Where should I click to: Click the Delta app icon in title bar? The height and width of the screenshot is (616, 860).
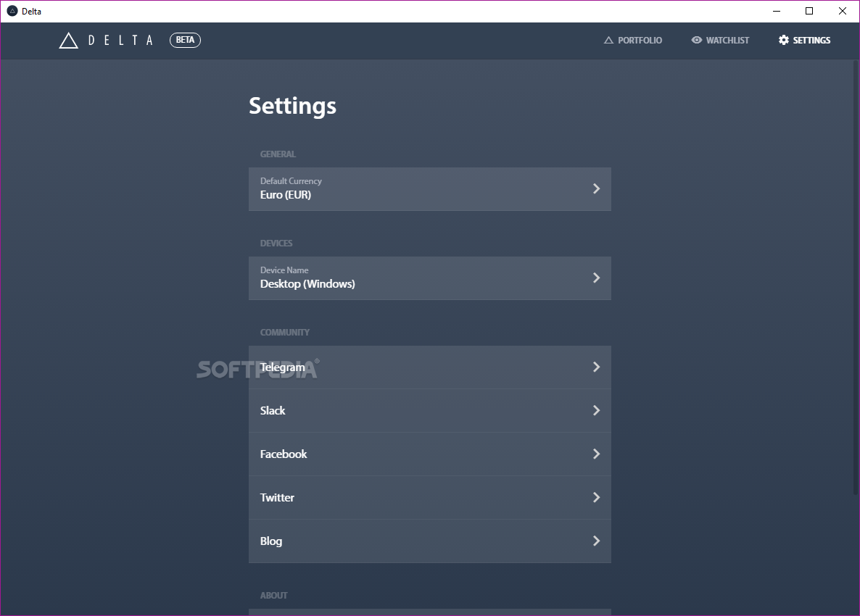12,11
